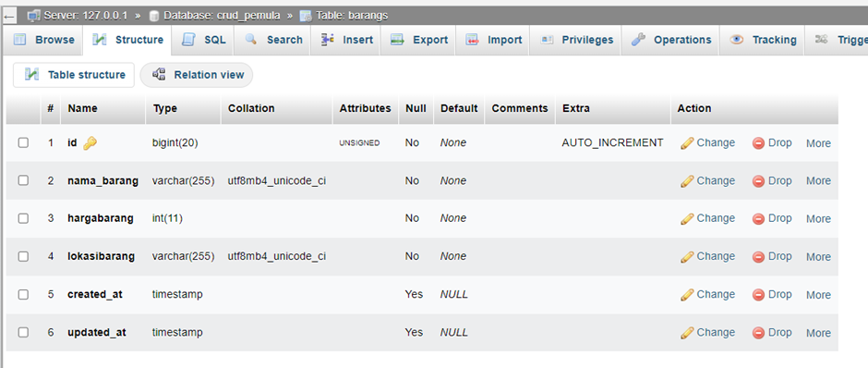The width and height of the screenshot is (868, 368).
Task: Click Drop text link for updated_at column
Action: (x=780, y=333)
